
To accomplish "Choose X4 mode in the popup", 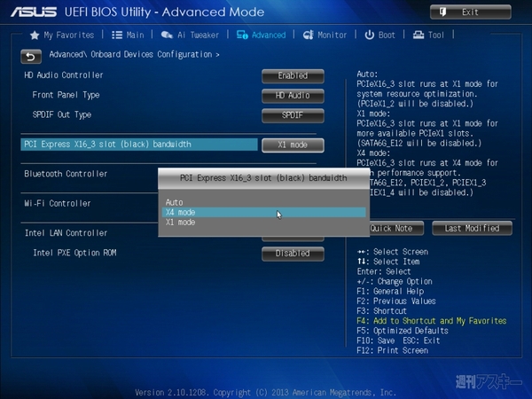I will 264,213.
